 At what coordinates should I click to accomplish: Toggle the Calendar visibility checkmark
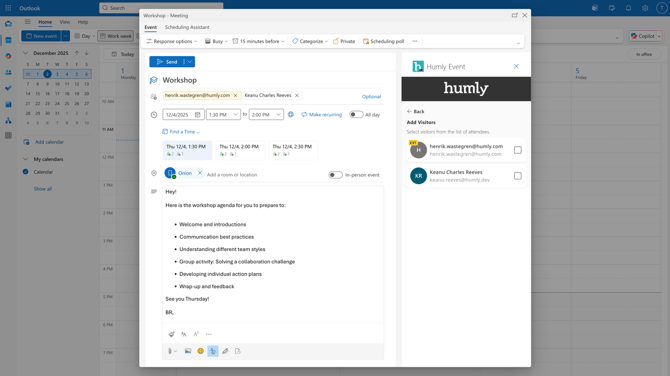coord(26,172)
